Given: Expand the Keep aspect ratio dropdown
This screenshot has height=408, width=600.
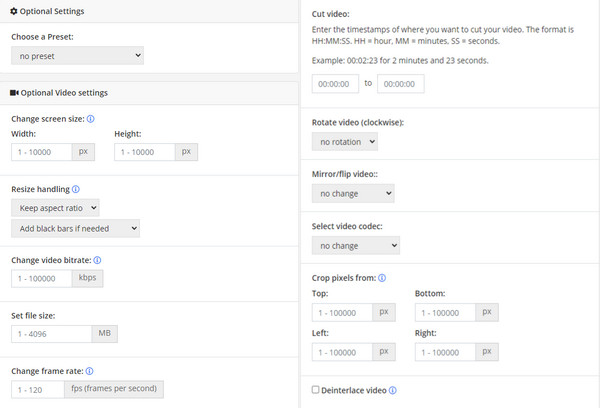Looking at the screenshot, I should coord(55,208).
